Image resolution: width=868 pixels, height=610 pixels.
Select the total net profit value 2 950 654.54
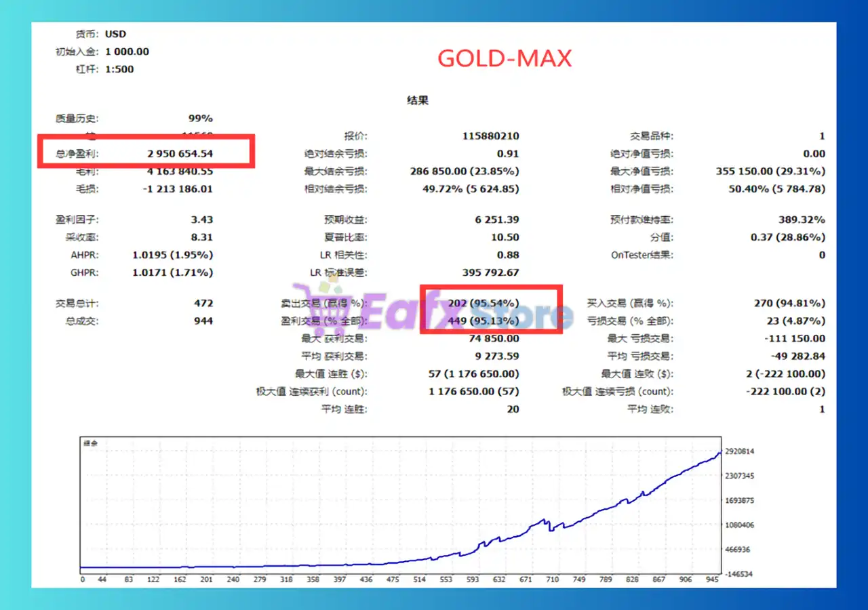[180, 154]
